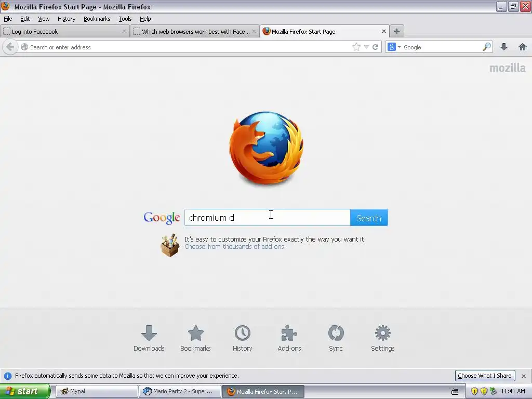
Task: Click the 11:41 AM system clock
Action: click(x=513, y=391)
